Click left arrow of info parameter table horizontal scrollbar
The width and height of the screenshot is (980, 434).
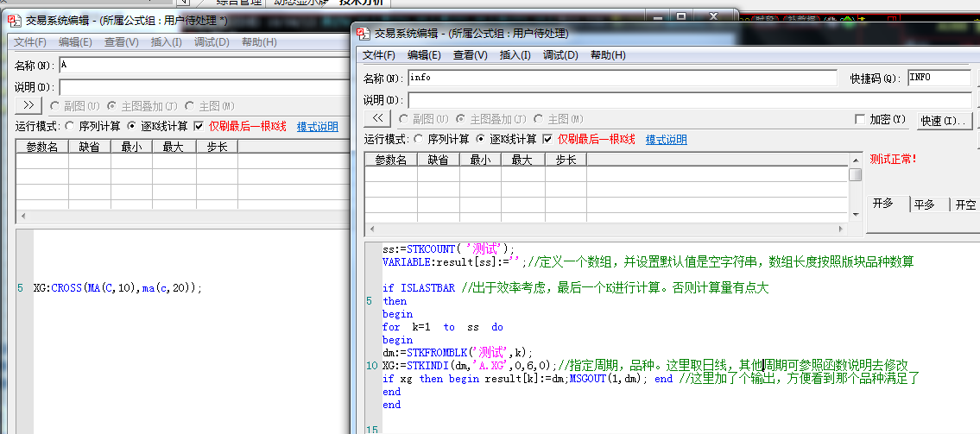pyautogui.click(x=370, y=229)
